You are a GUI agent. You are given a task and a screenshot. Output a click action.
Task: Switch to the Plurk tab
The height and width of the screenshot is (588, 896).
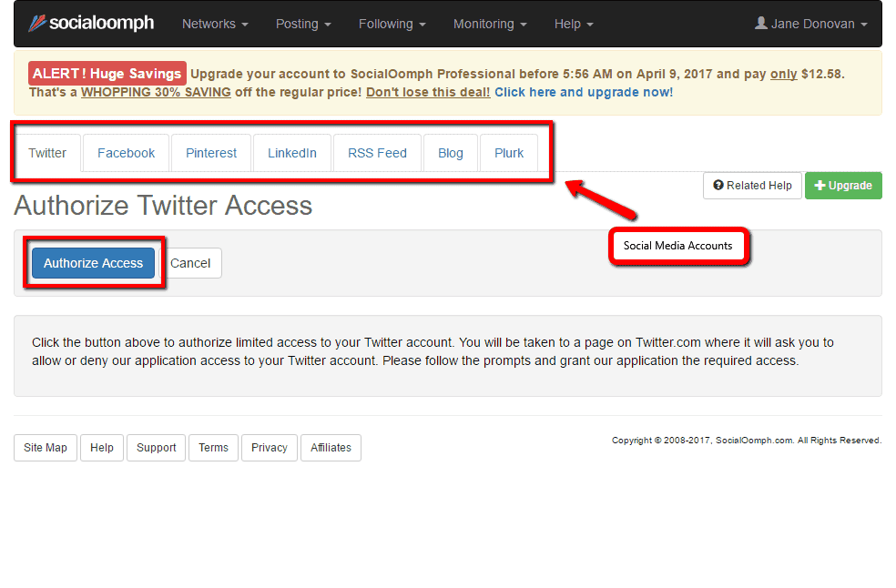coord(509,153)
